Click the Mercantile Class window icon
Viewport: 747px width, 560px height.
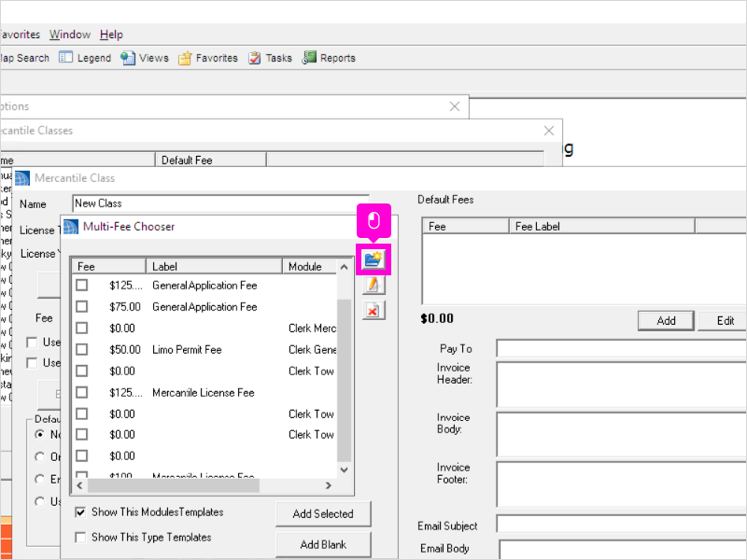click(21, 178)
